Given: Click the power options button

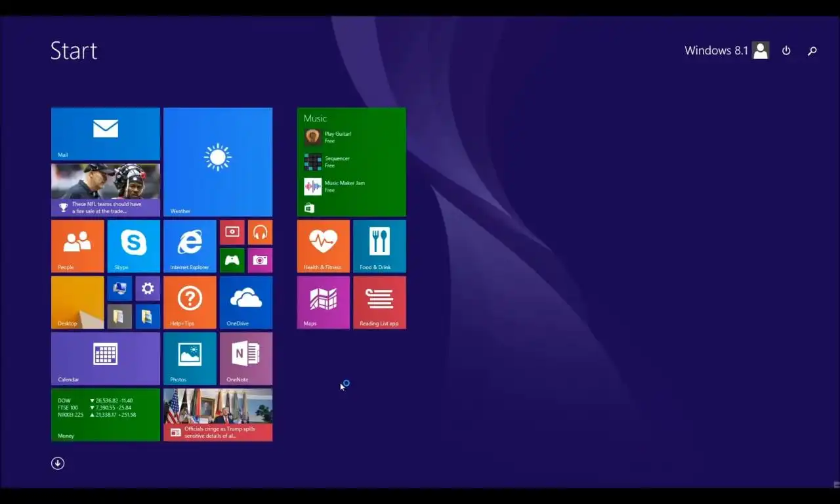Looking at the screenshot, I should coord(786,51).
